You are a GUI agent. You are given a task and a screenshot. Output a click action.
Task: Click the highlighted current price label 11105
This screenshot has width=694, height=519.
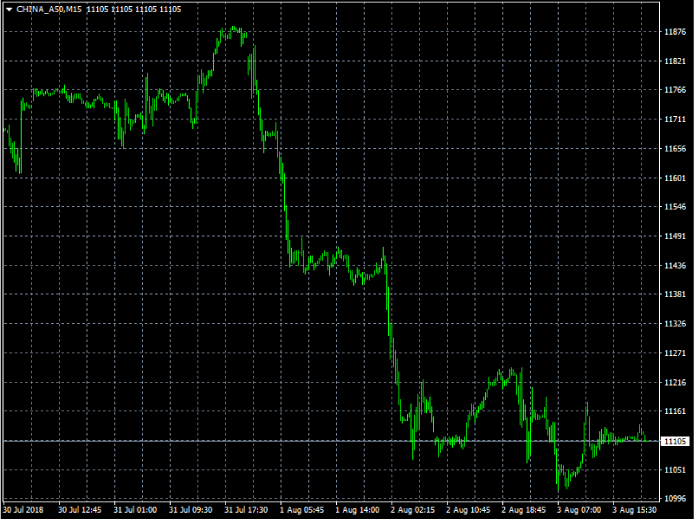coord(674,441)
